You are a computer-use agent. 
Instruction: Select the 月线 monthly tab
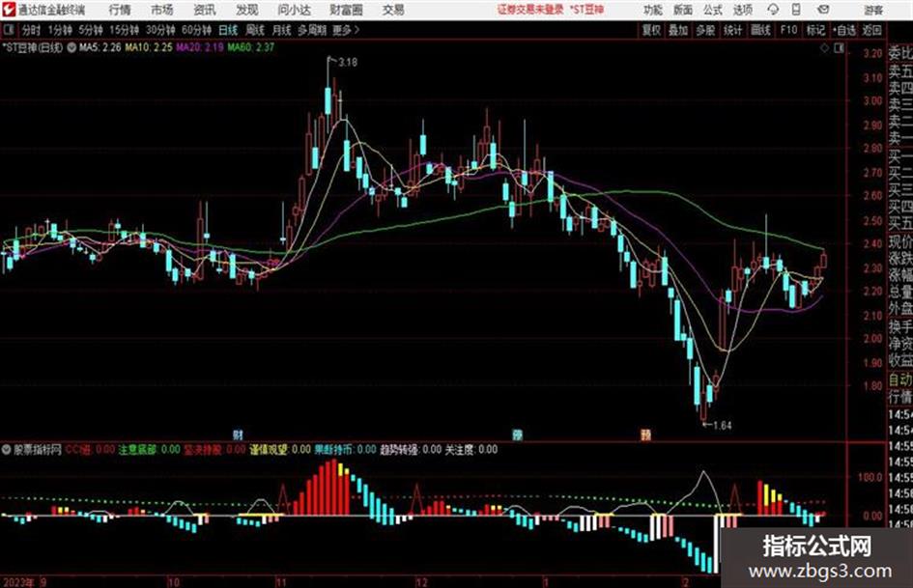click(281, 30)
